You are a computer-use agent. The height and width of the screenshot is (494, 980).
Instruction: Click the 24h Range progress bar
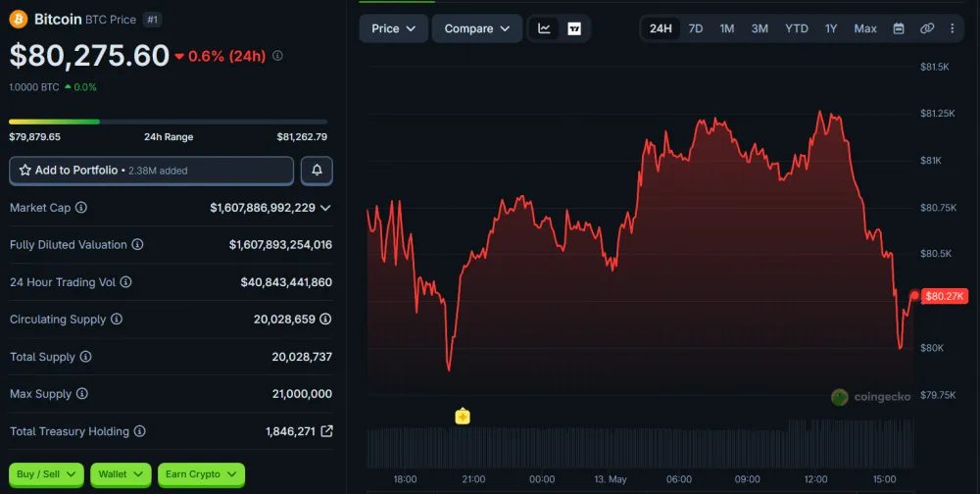pos(169,122)
